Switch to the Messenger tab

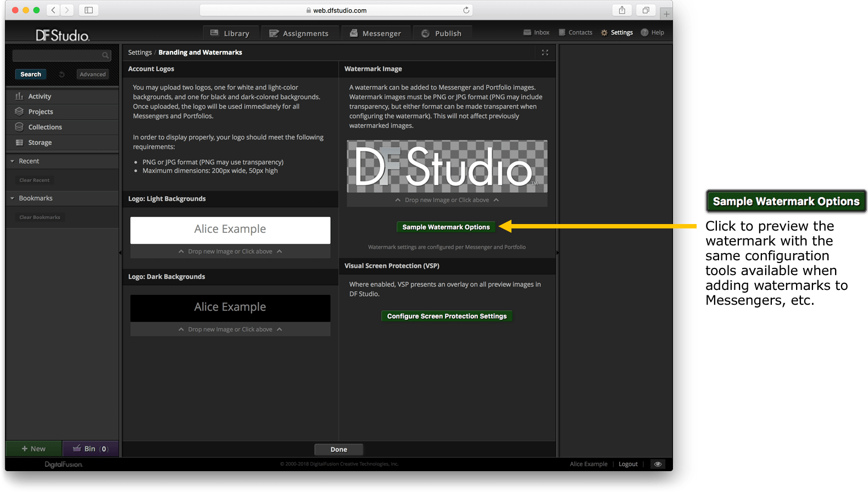tap(376, 33)
